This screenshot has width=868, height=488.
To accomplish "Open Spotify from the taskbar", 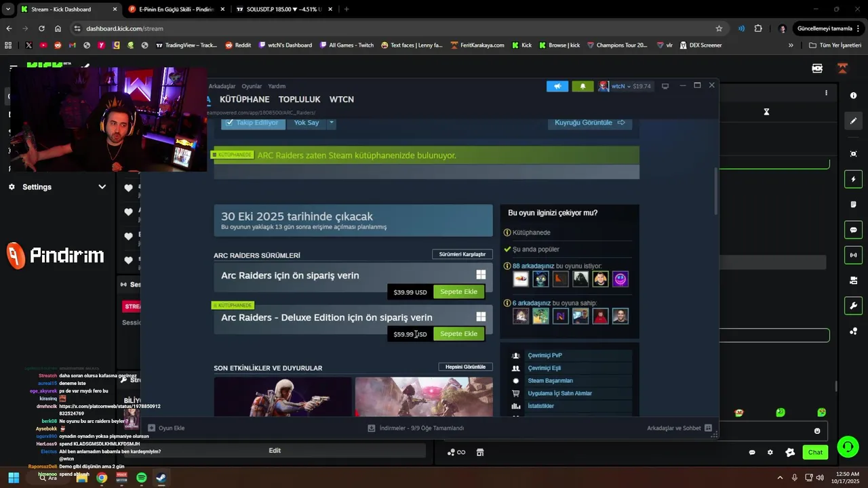I will [x=141, y=478].
